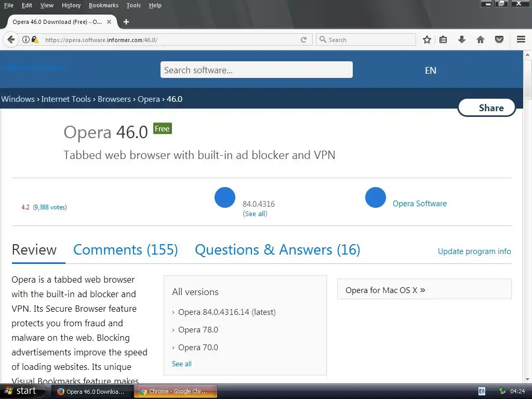532x399 pixels.
Task: Click blue circle icon beside Opera Software
Action: click(376, 197)
